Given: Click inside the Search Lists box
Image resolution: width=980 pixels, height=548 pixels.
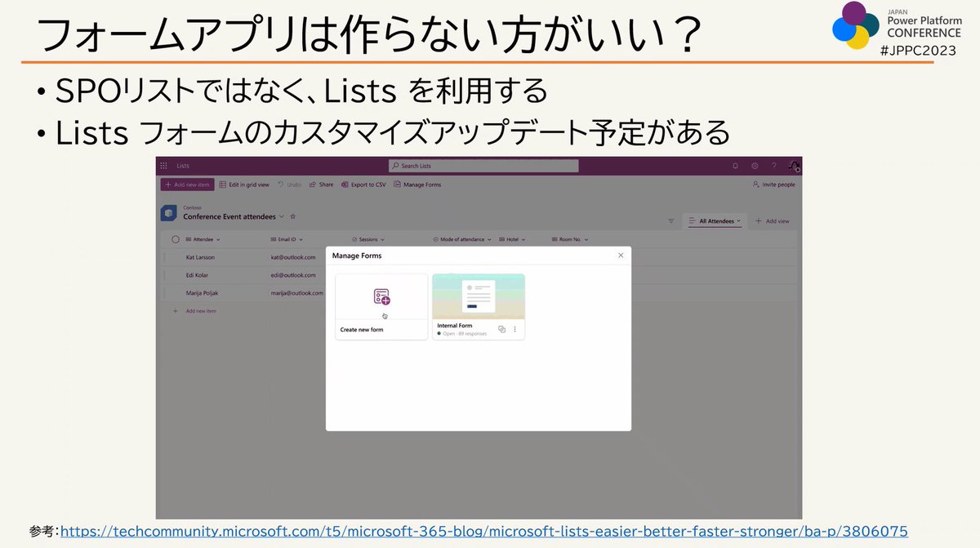Looking at the screenshot, I should [483, 166].
